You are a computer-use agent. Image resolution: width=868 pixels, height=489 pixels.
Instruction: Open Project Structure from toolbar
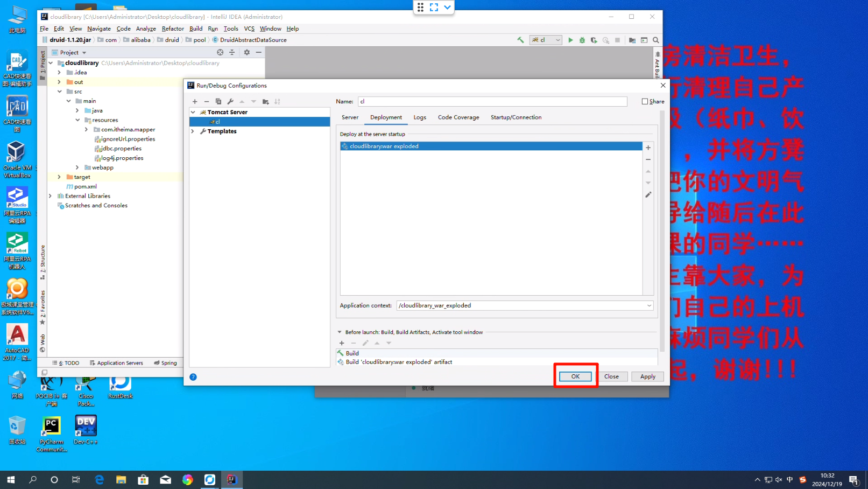632,40
